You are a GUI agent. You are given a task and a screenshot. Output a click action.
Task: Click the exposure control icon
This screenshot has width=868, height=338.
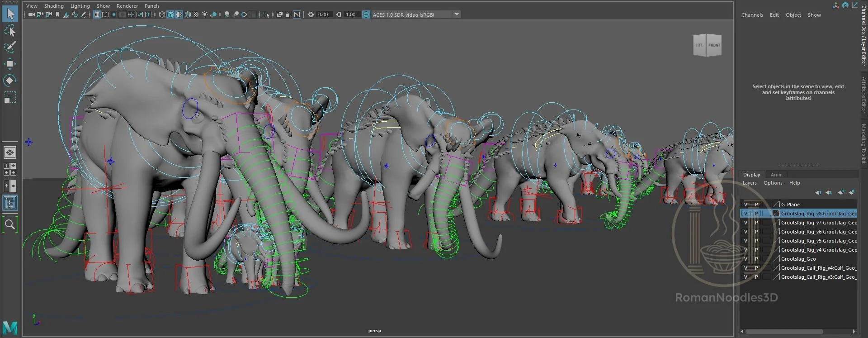tap(311, 14)
